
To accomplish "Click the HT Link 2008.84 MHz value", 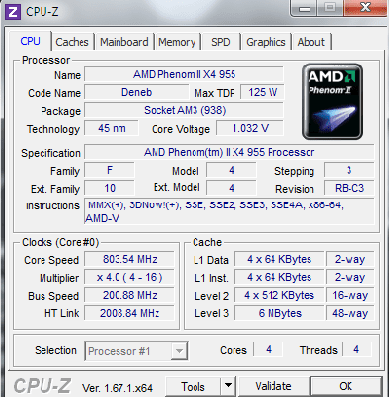I will [x=130, y=313].
